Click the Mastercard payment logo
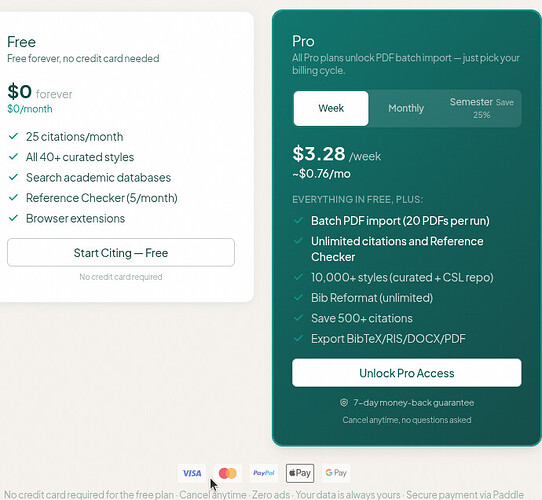Image resolution: width=542 pixels, height=500 pixels. tap(227, 473)
